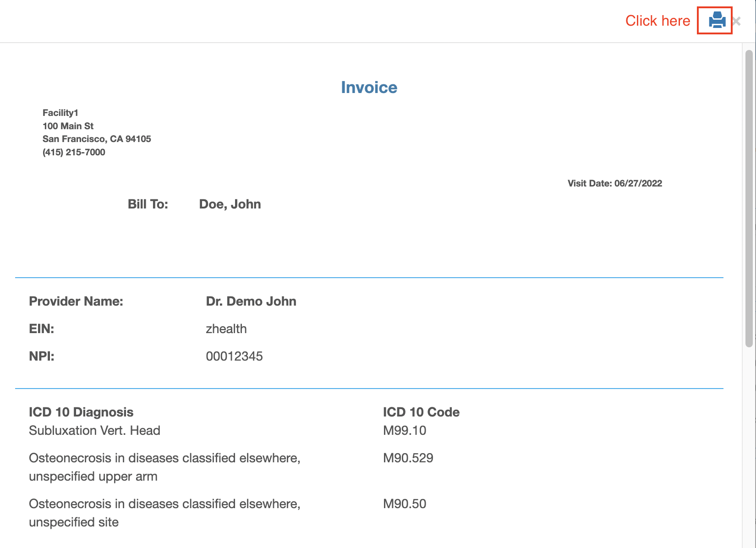Click the EIN value zhealth

click(226, 329)
